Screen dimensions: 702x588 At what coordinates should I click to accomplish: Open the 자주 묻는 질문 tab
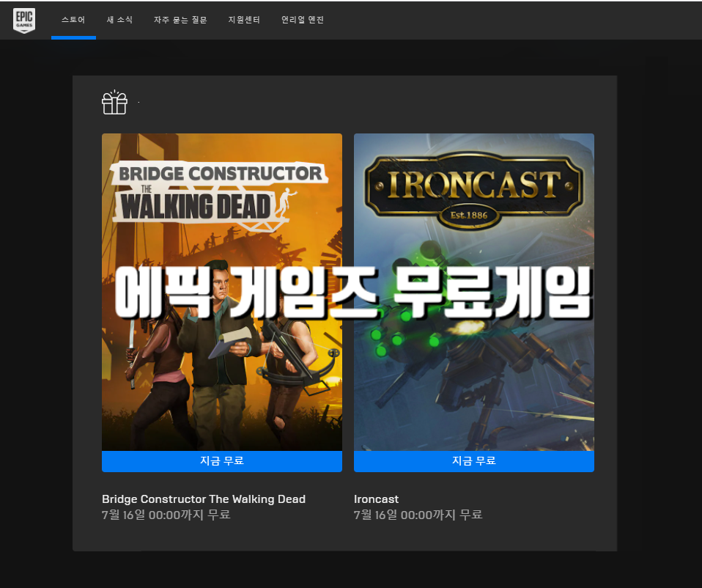point(180,20)
